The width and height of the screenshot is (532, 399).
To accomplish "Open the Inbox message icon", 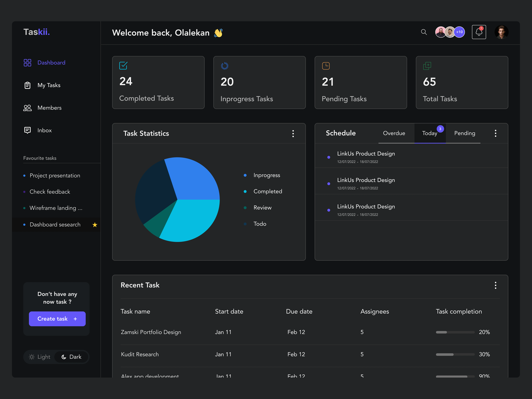I will tap(27, 130).
